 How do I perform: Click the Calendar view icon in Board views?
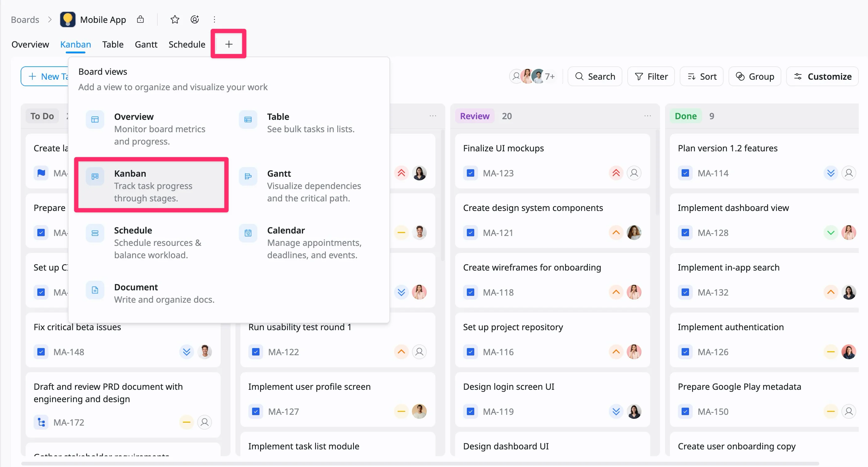(x=248, y=233)
